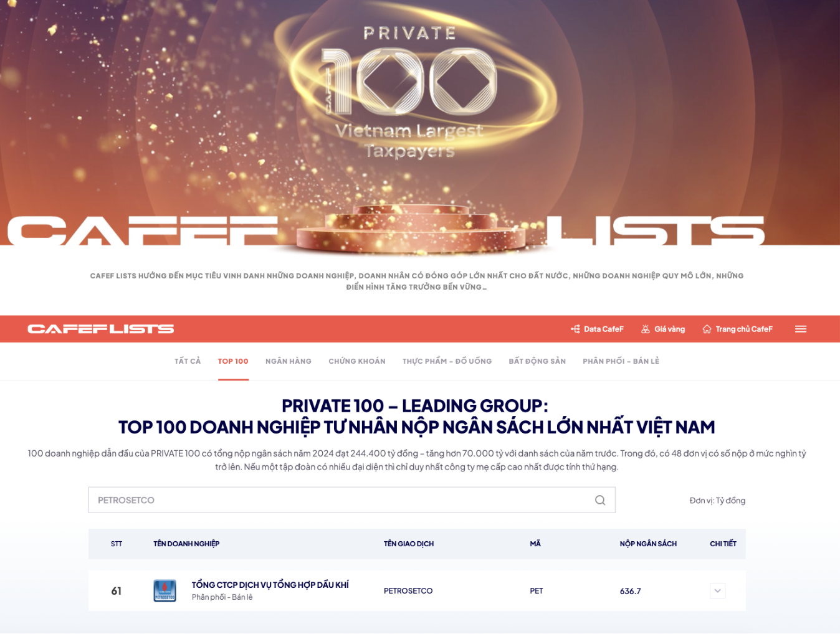Expand details for PETROSETCO row
The image size is (840, 634).
point(717,590)
